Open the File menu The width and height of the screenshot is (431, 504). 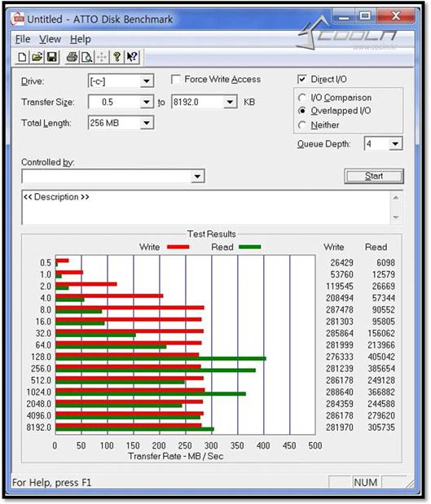click(23, 39)
